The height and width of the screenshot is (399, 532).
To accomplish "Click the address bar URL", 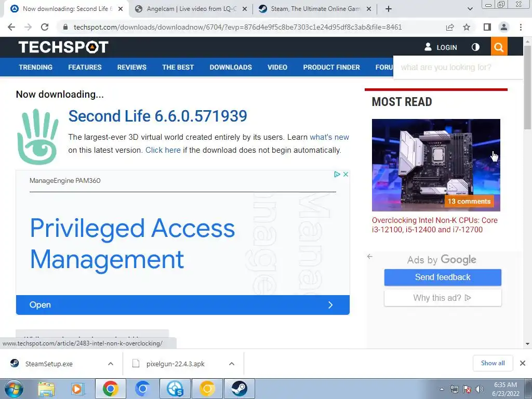I will pyautogui.click(x=237, y=27).
